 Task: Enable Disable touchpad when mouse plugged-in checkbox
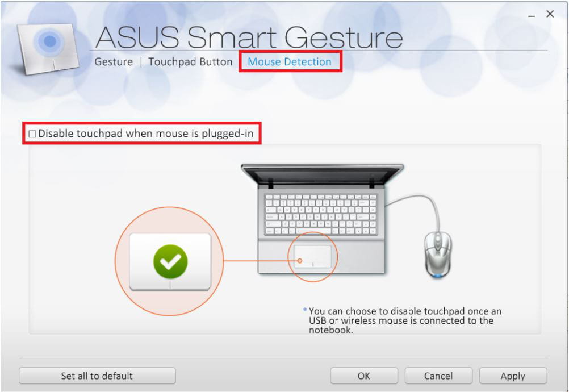click(x=32, y=134)
